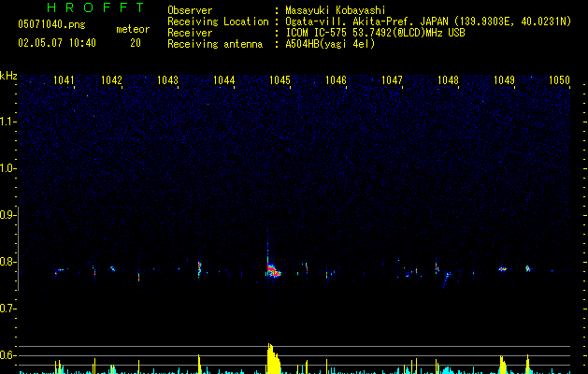Viewport: 588px width, 374px height.
Task: Click the Receiving Location label
Action: tap(218, 22)
